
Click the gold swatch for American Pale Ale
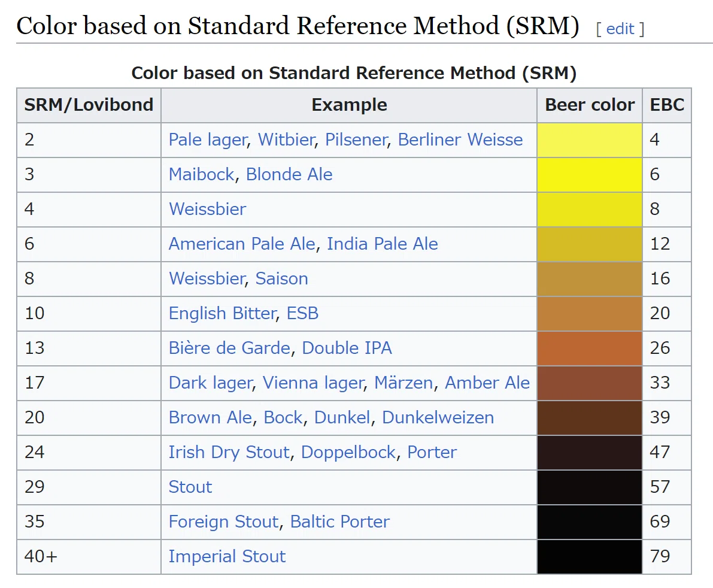click(589, 244)
